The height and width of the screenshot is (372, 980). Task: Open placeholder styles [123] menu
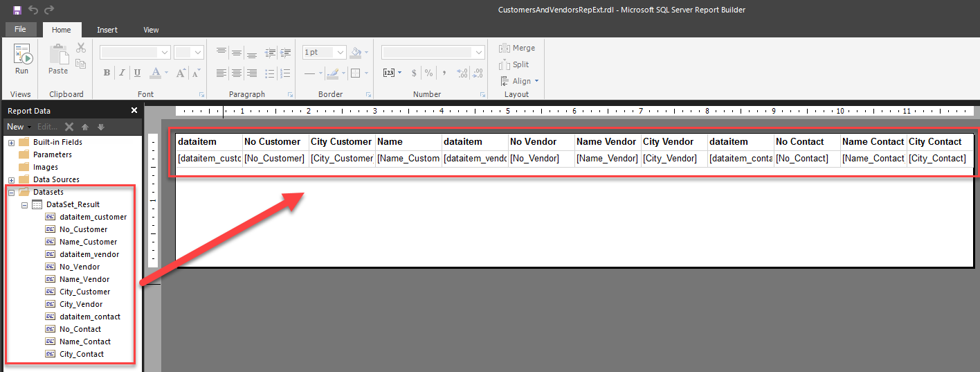coord(392,73)
